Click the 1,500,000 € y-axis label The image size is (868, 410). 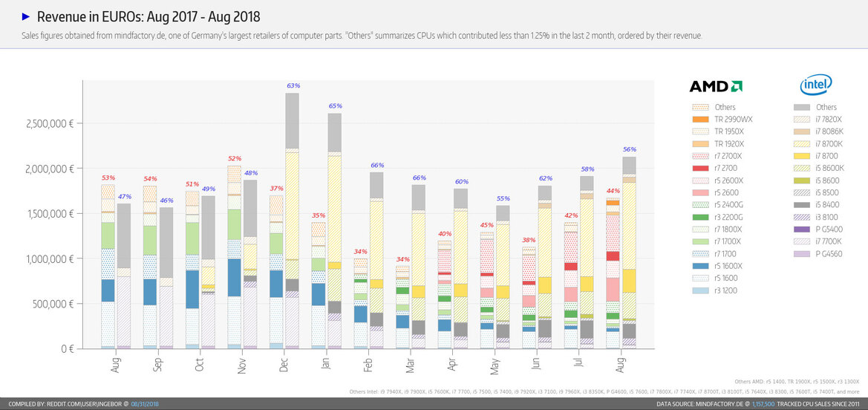point(51,213)
